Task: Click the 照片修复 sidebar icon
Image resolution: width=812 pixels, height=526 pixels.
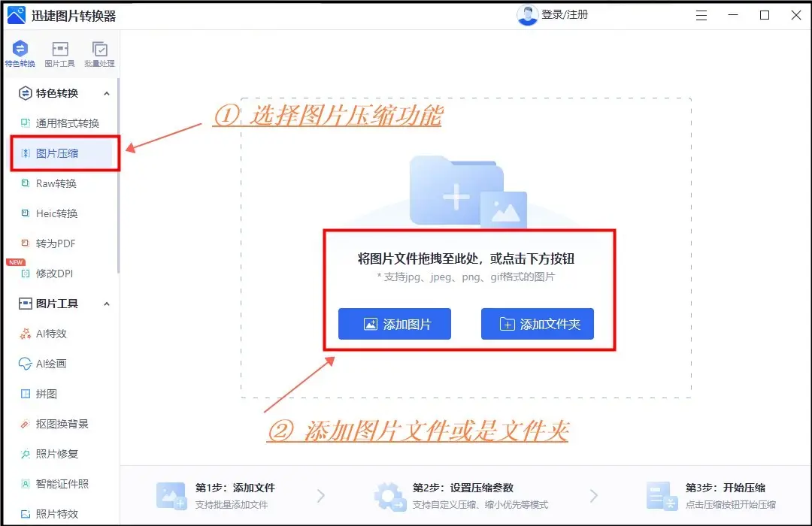Action: click(25, 454)
